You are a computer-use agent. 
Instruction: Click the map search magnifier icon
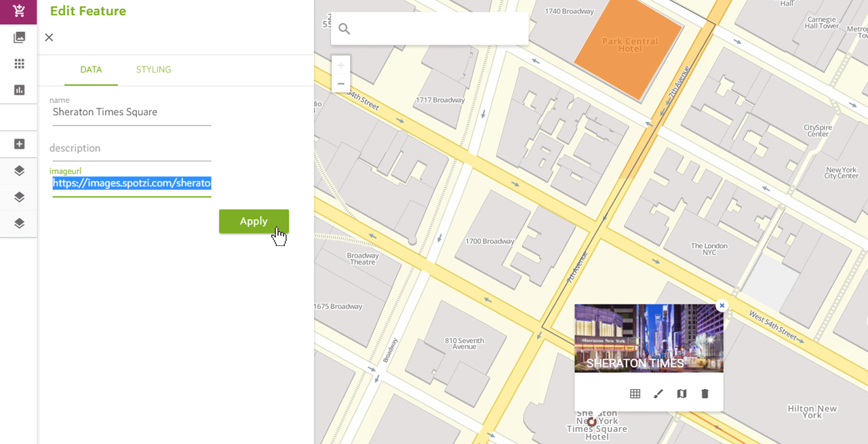pyautogui.click(x=344, y=28)
